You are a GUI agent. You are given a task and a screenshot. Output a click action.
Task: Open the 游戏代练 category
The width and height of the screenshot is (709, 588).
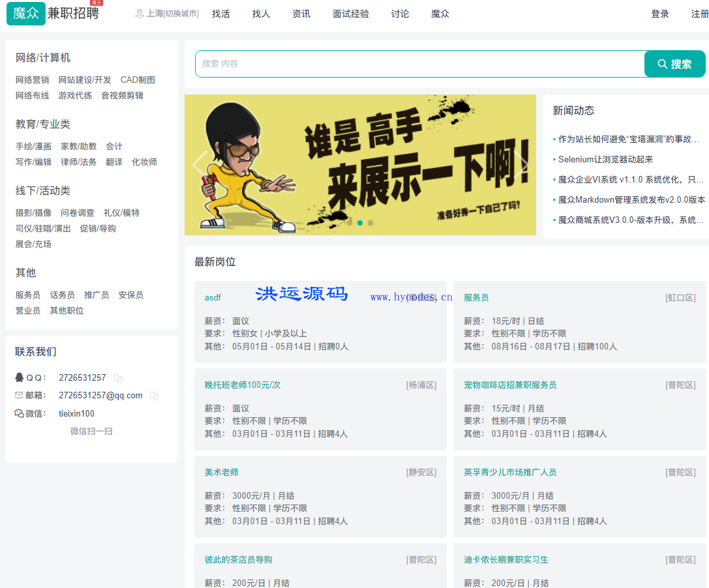click(75, 96)
